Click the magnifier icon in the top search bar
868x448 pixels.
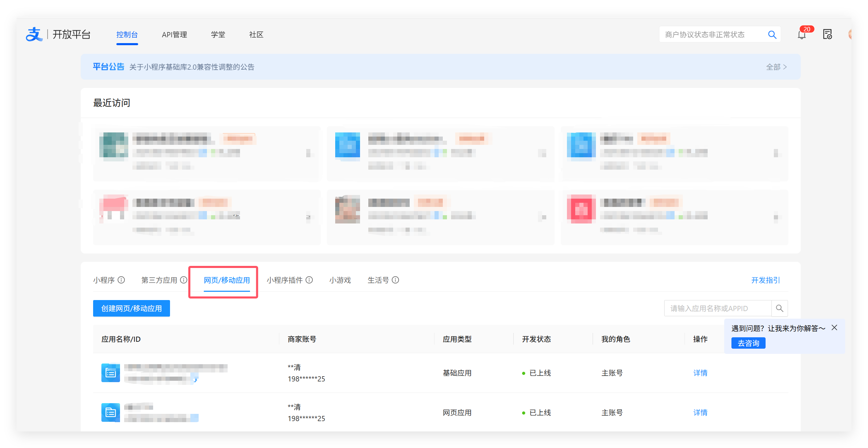coord(772,34)
